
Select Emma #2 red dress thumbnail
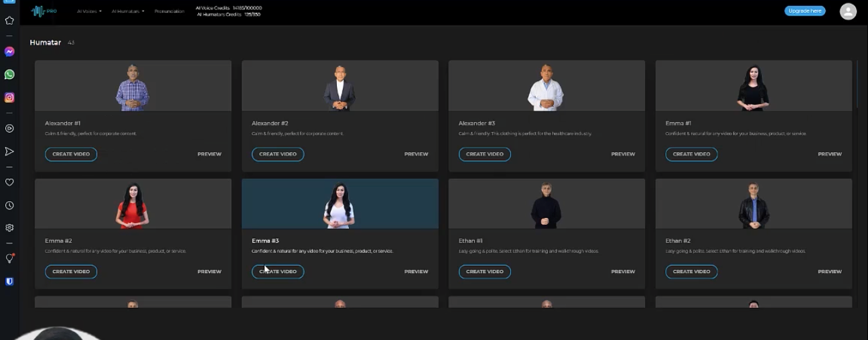pyautogui.click(x=133, y=205)
